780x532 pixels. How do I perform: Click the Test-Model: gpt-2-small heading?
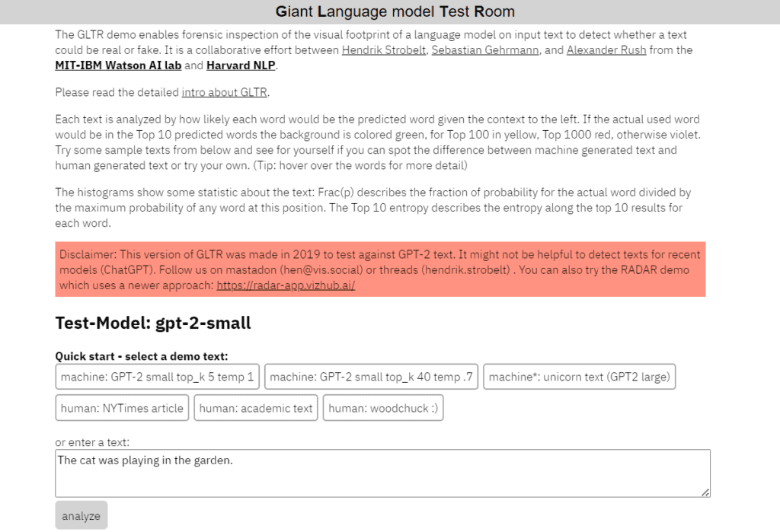[153, 323]
